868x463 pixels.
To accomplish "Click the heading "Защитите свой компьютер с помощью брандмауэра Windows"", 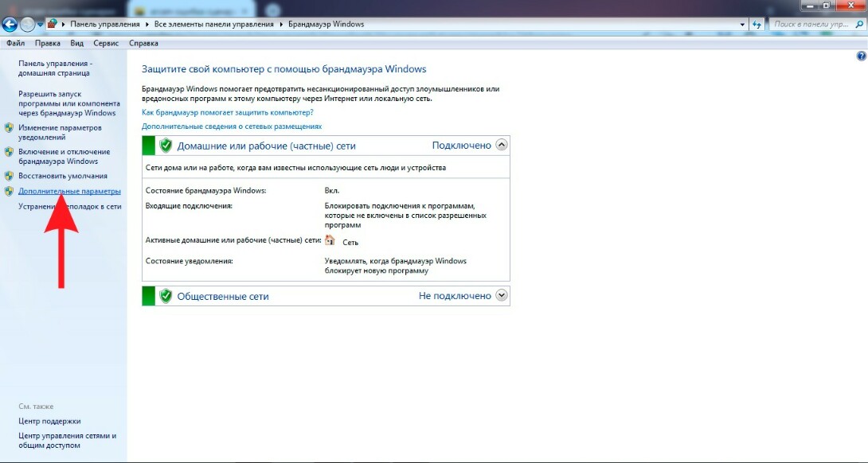I will point(284,69).
